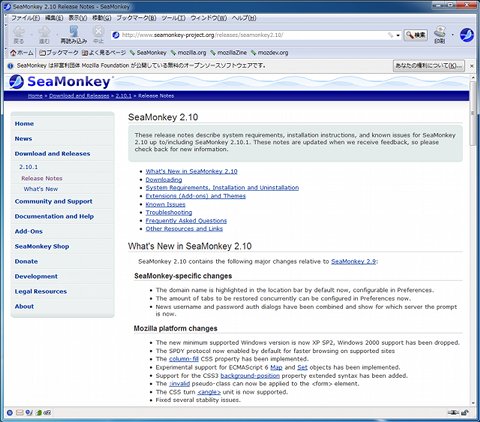Click the Stop (中止) toolbar button
This screenshot has height=422, width=480.
click(x=98, y=35)
